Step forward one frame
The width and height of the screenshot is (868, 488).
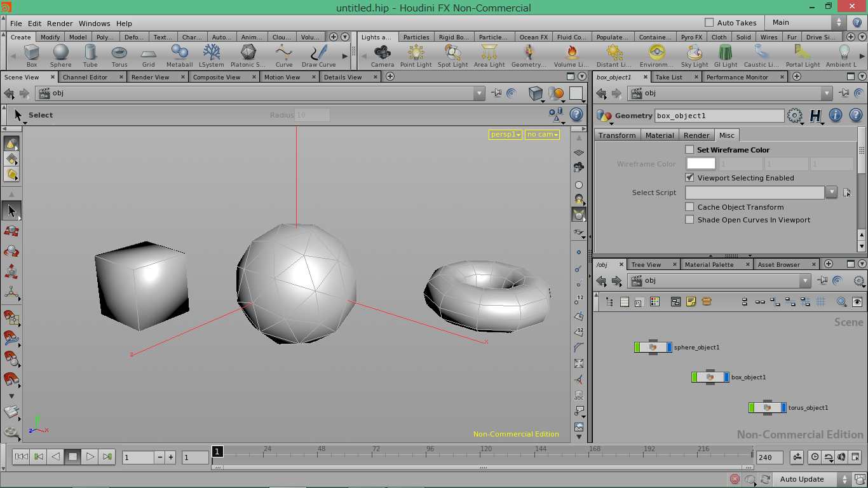[x=107, y=456]
